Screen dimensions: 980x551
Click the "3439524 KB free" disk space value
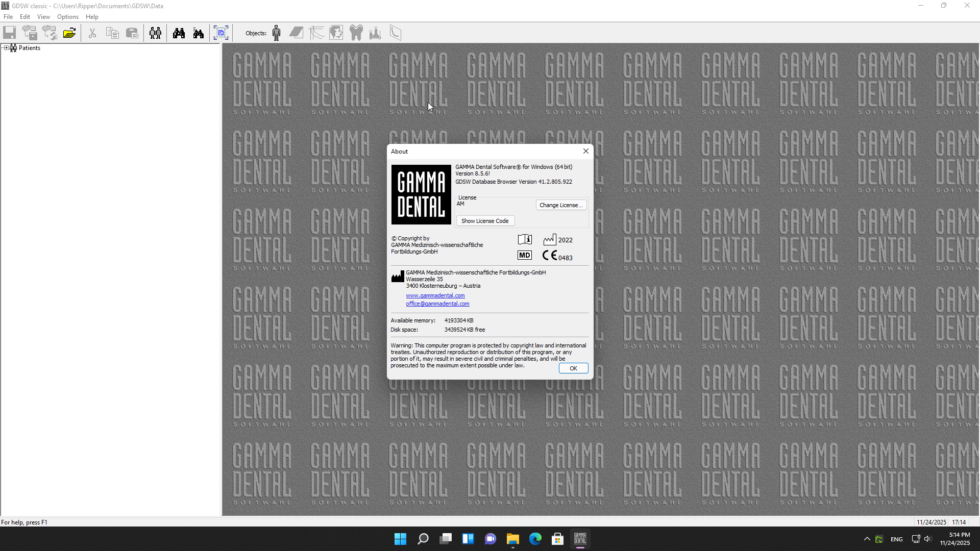(x=464, y=330)
